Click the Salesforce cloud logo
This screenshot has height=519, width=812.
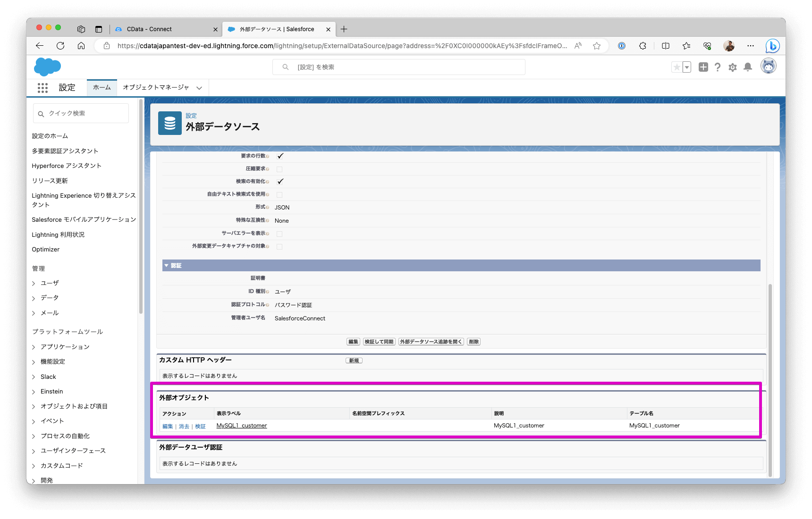tap(47, 67)
